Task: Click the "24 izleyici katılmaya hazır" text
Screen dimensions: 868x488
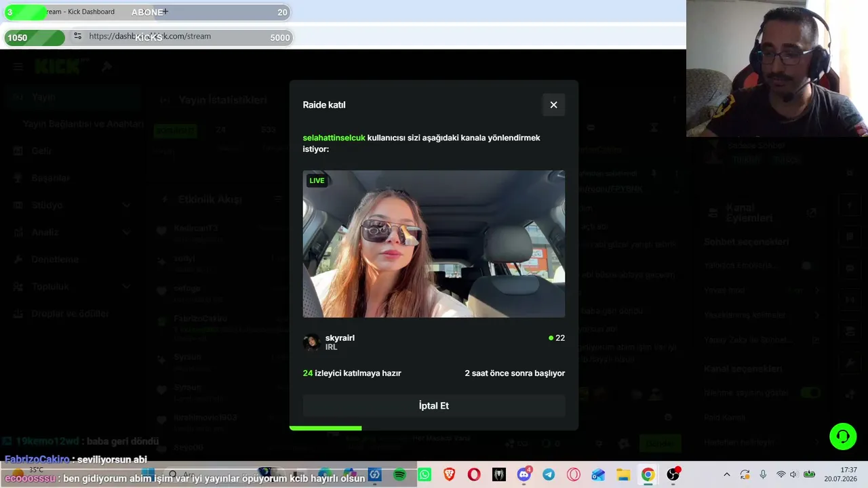Action: (352, 373)
